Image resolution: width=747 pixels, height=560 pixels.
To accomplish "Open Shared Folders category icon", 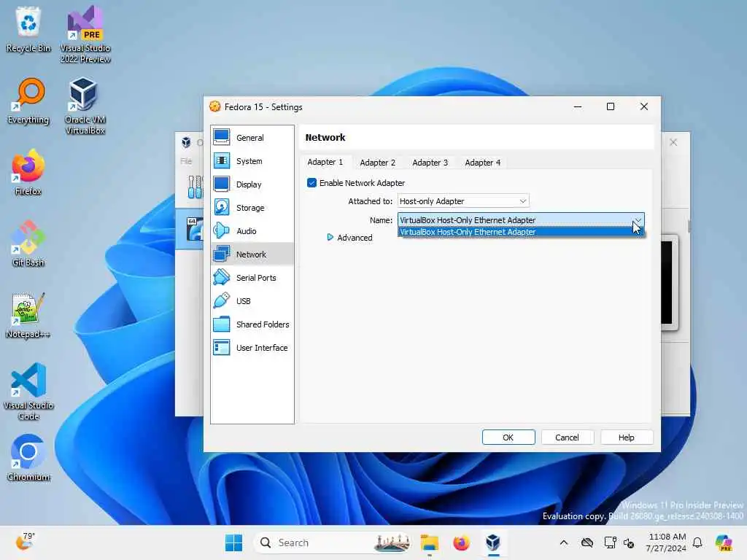I will (222, 324).
